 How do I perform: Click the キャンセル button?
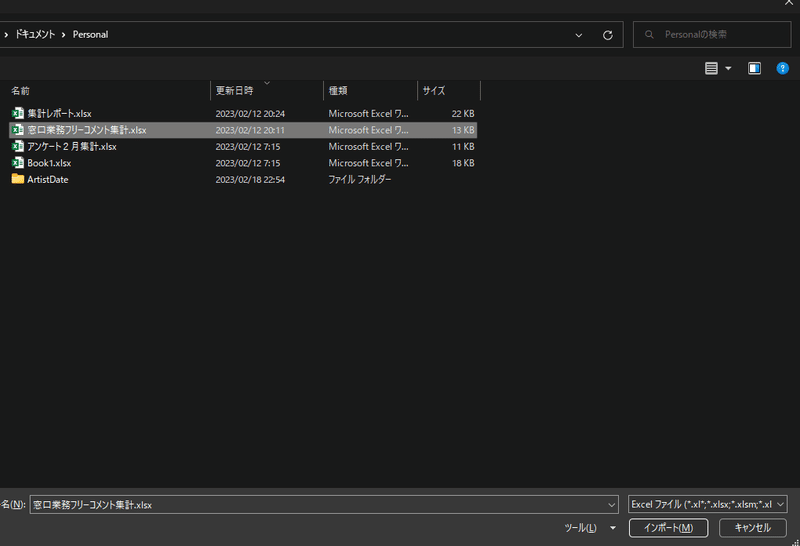click(753, 528)
